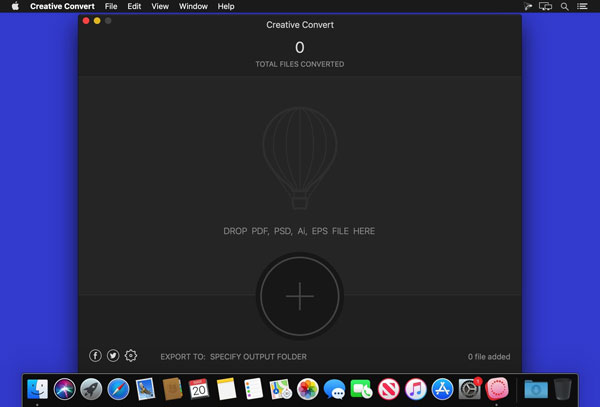
Task: Click the pink Creative Convert Dock icon
Action: click(497, 389)
